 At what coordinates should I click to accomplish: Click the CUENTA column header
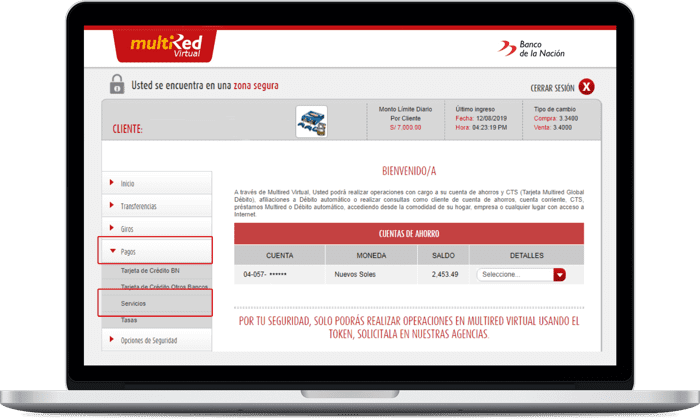coord(279,255)
